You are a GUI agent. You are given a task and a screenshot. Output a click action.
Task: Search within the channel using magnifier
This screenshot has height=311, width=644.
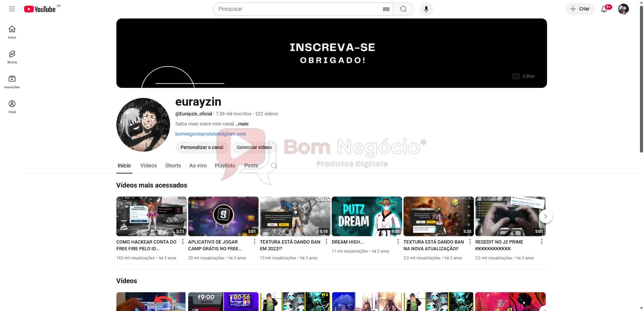coord(274,166)
